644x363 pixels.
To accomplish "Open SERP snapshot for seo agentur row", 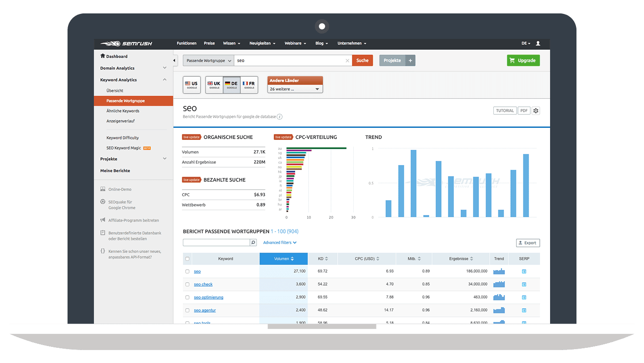I will 524,310.
